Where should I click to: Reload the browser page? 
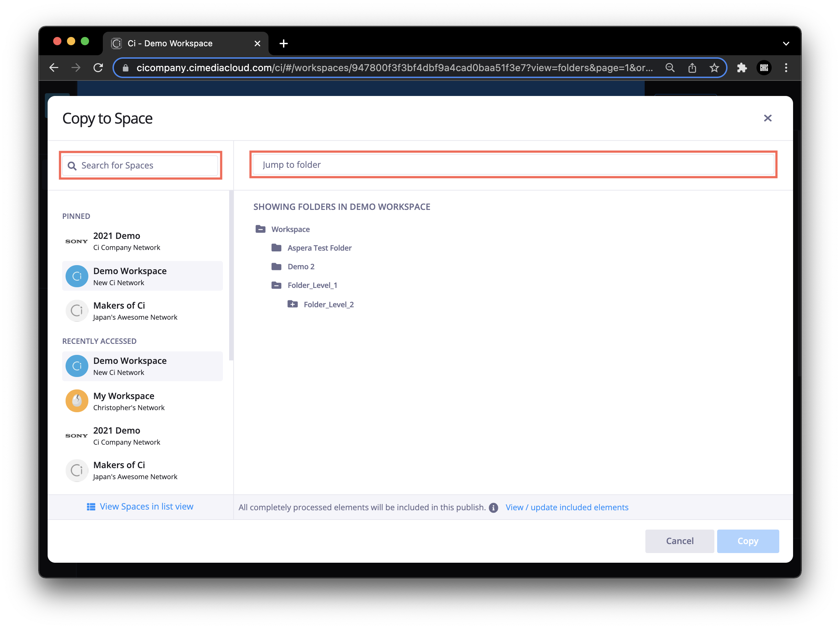[x=98, y=68]
